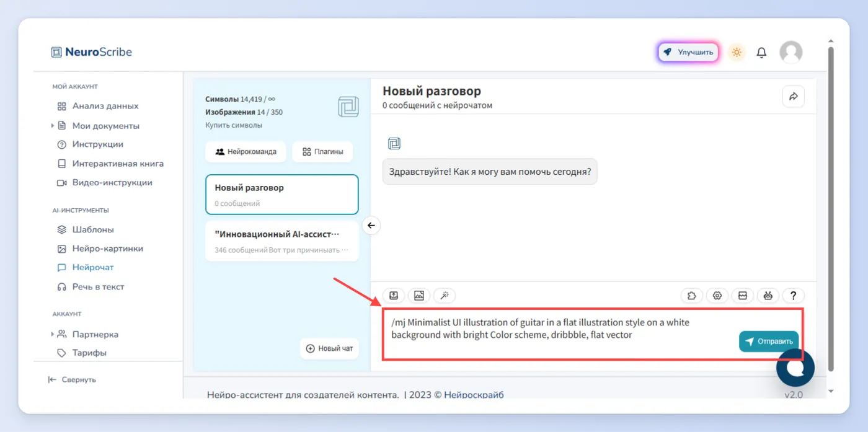Click the Шаблоны layers icon
This screenshot has height=432, width=868.
[61, 229]
